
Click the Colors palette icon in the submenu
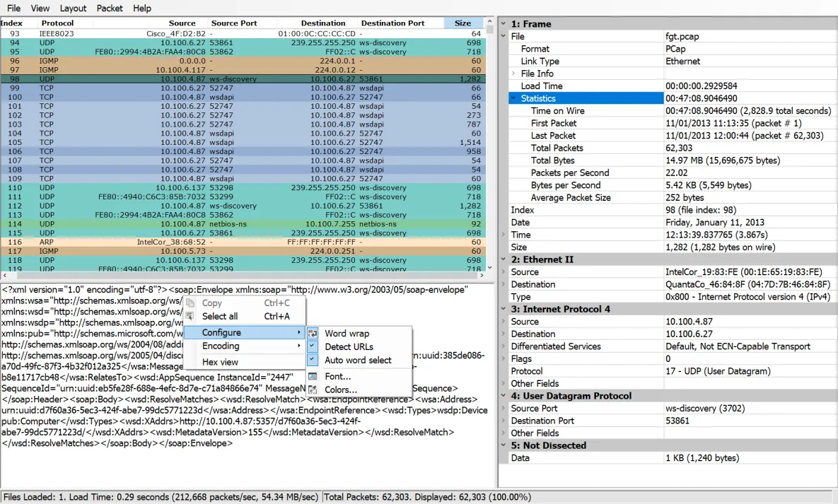click(x=313, y=389)
